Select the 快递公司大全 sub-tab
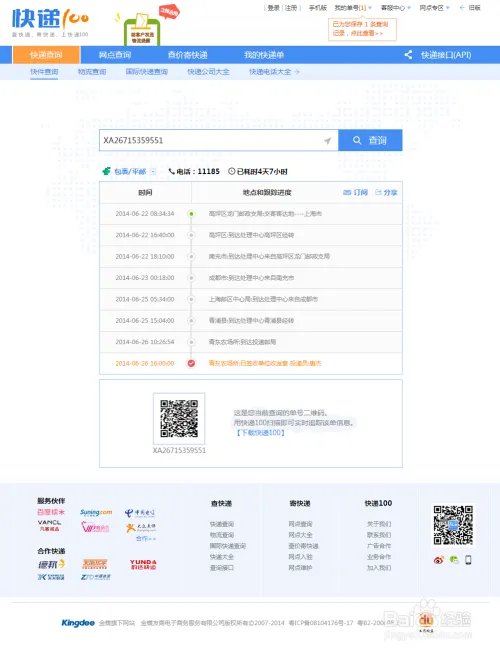500x652 pixels. (208, 72)
